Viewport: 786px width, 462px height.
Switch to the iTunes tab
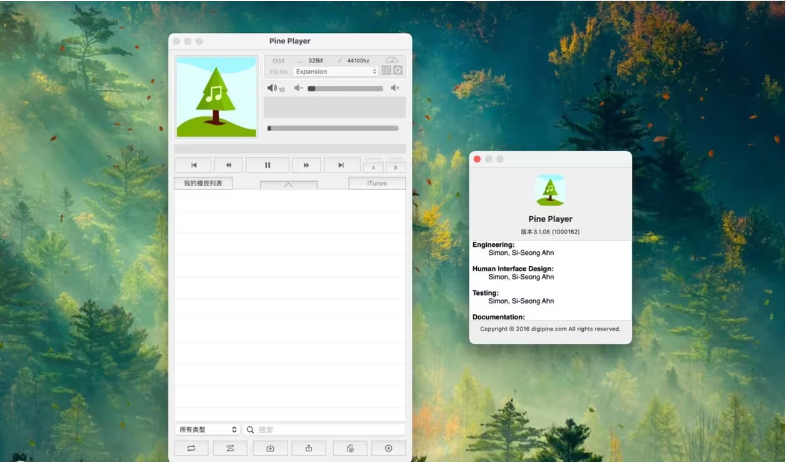click(x=377, y=183)
